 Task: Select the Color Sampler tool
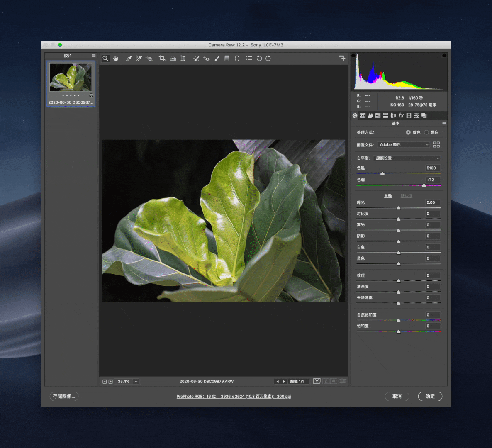click(x=139, y=58)
